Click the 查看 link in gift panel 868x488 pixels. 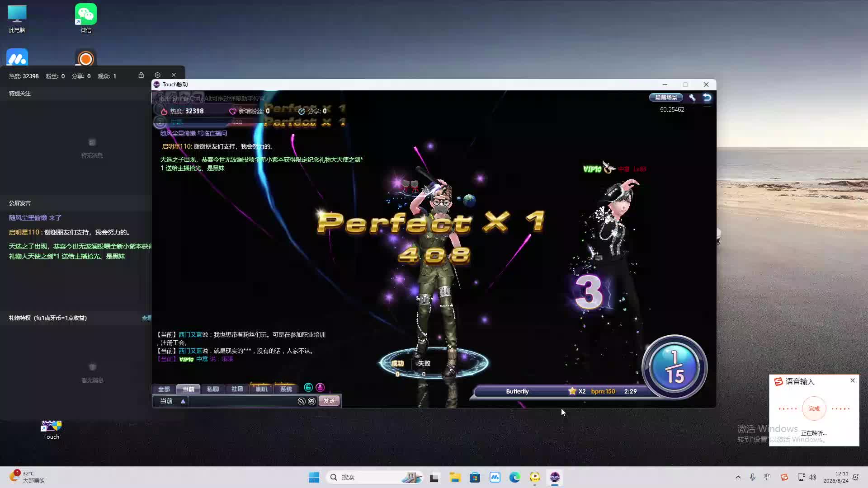pos(146,318)
